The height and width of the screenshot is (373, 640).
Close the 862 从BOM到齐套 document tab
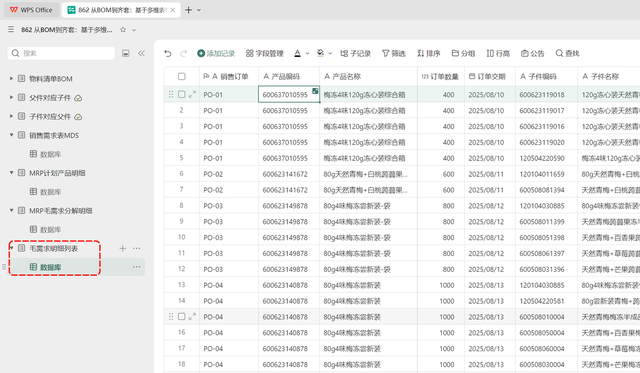point(173,10)
